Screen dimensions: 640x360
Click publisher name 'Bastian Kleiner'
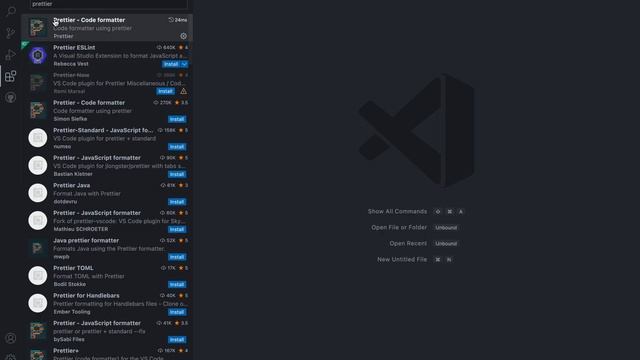[73, 174]
